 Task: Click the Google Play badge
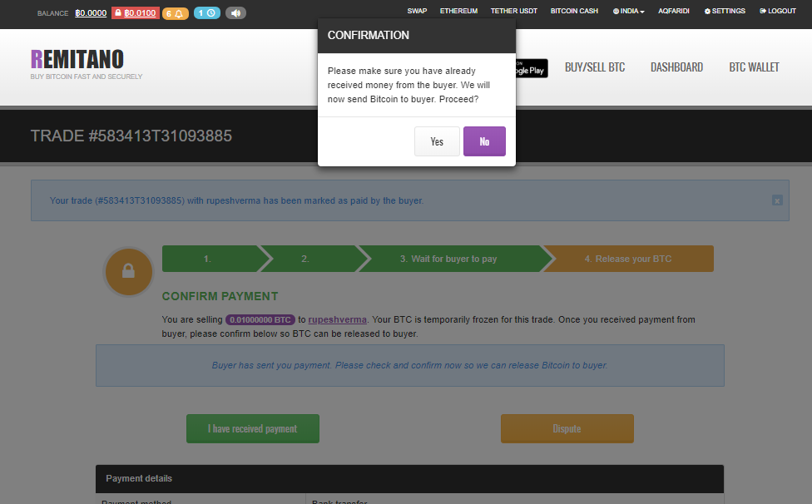click(x=532, y=68)
